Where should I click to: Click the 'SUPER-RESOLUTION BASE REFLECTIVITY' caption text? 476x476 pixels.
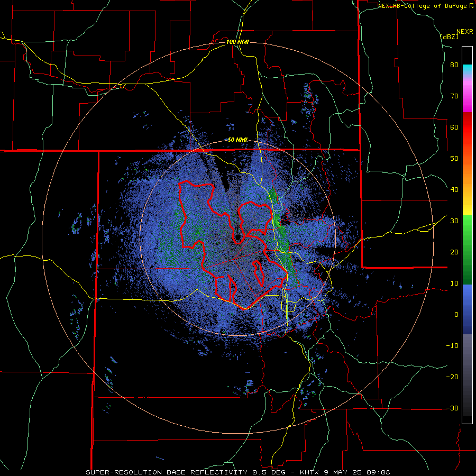[167, 472]
